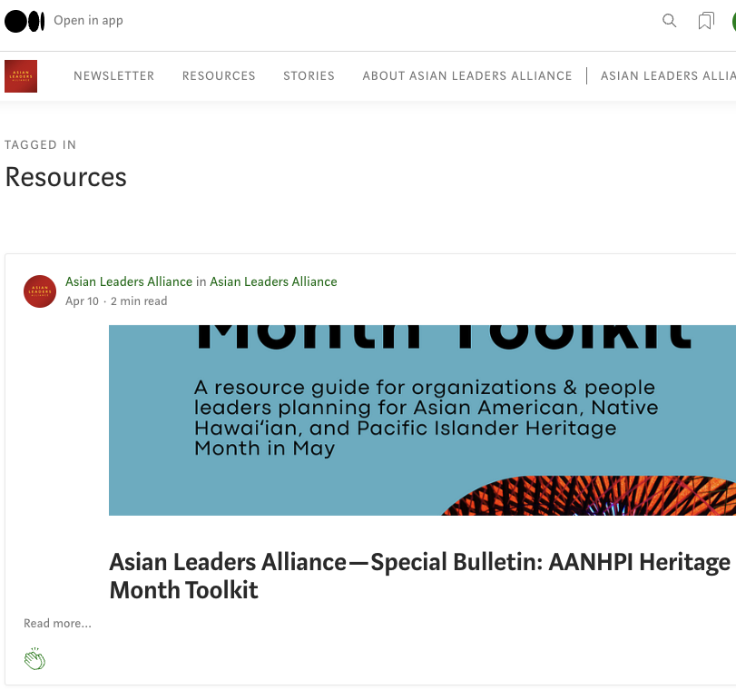The image size is (736, 700).
Task: Open the AANHPI Heritage Month Toolkit headline
Action: tap(419, 576)
